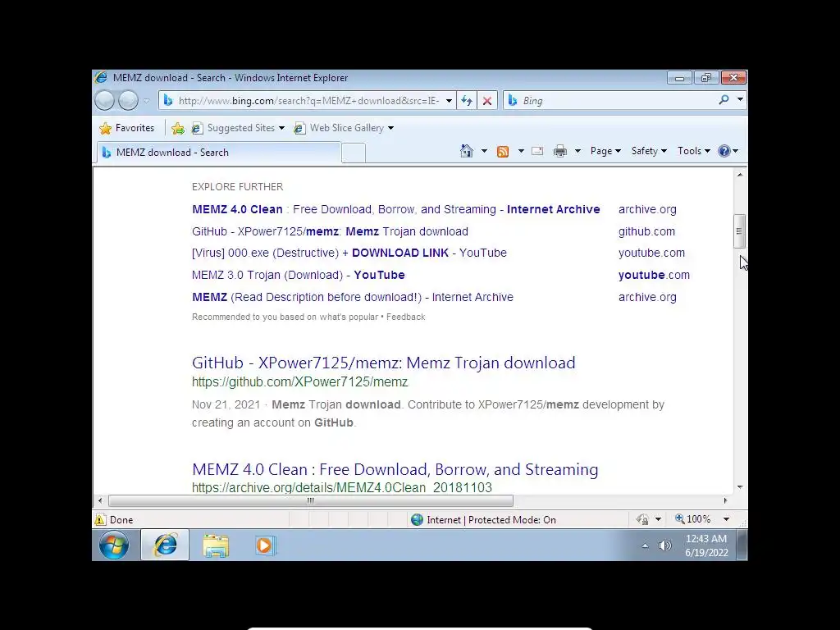Click the vertical scrollbar up arrow
The width and height of the screenshot is (840, 630).
click(740, 175)
